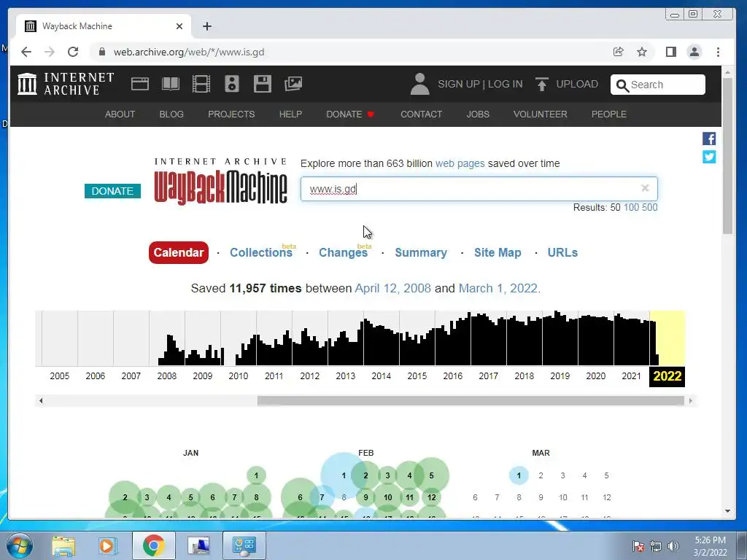The width and height of the screenshot is (747, 560).
Task: Open PROJECTS in navigation bar
Action: 231,114
